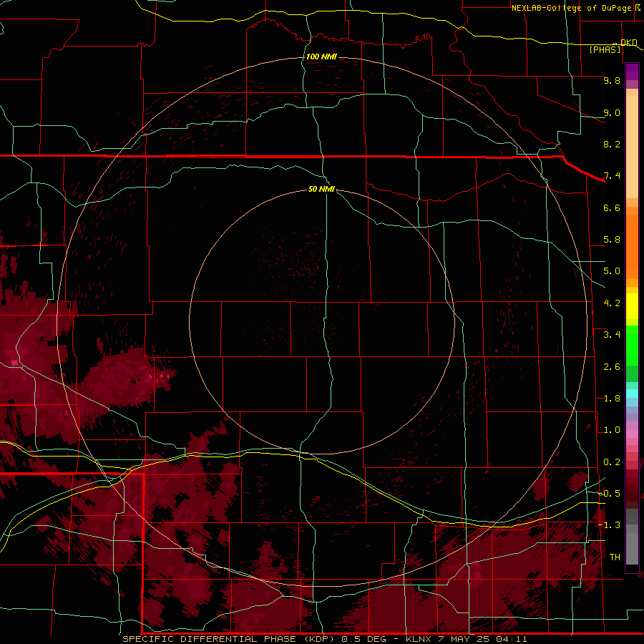Pick the yellow band of the color bar
The height and width of the screenshot is (644, 644).
632,306
